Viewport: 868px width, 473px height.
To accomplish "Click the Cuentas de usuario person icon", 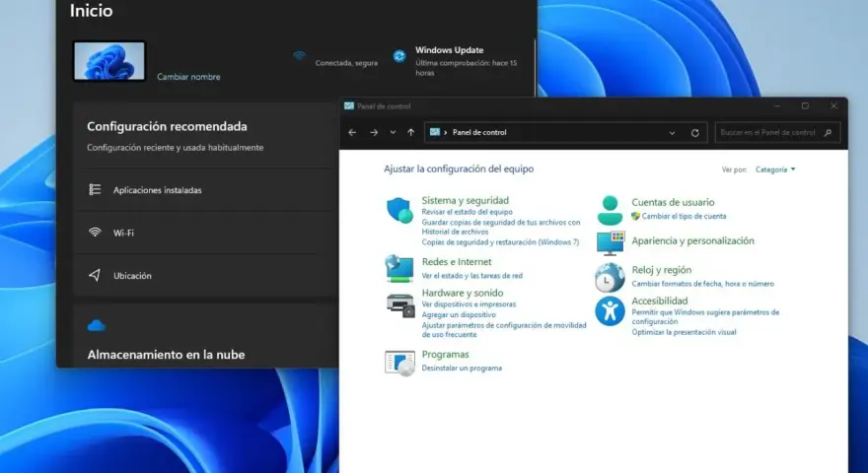I will click(610, 210).
